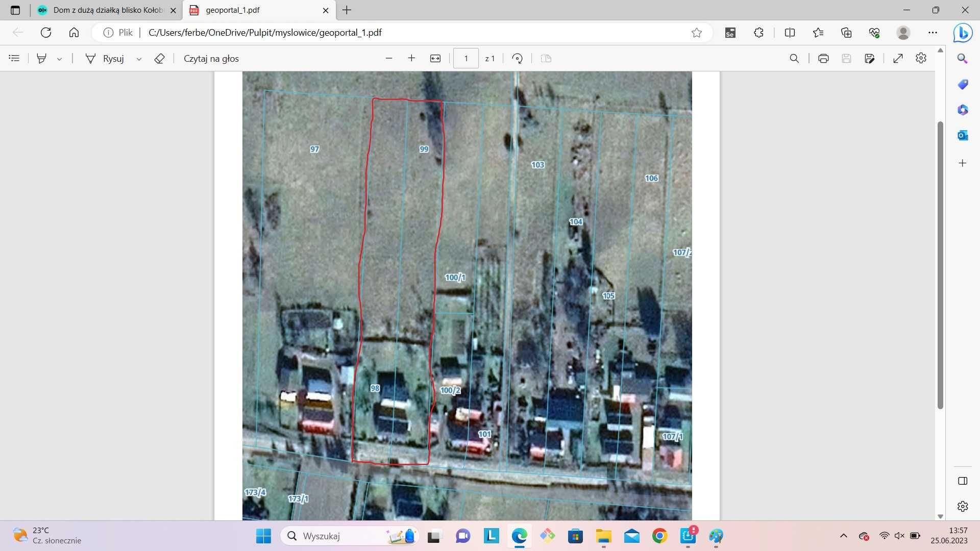Click the Wyszukaj taskbar search box
Screen dimensions: 980x551
click(x=349, y=536)
